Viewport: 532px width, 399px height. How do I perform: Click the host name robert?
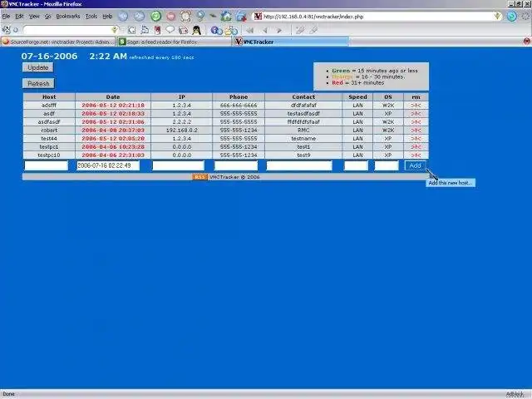pos(49,131)
